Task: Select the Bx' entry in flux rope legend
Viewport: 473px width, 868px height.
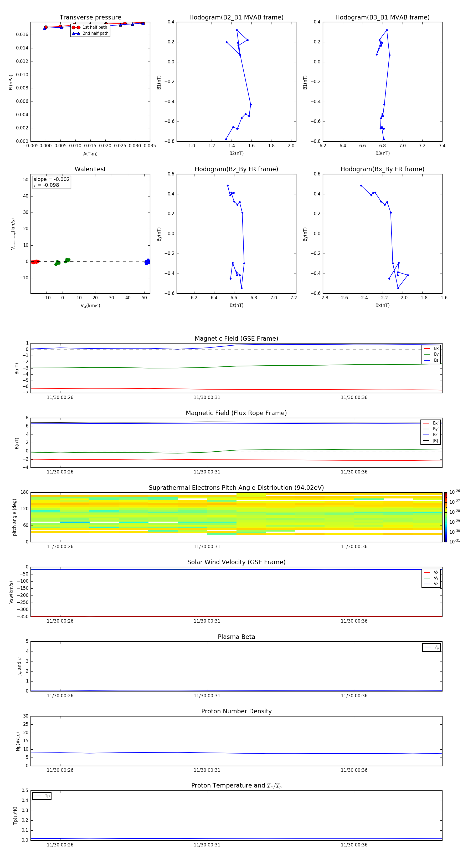Action: [431, 423]
